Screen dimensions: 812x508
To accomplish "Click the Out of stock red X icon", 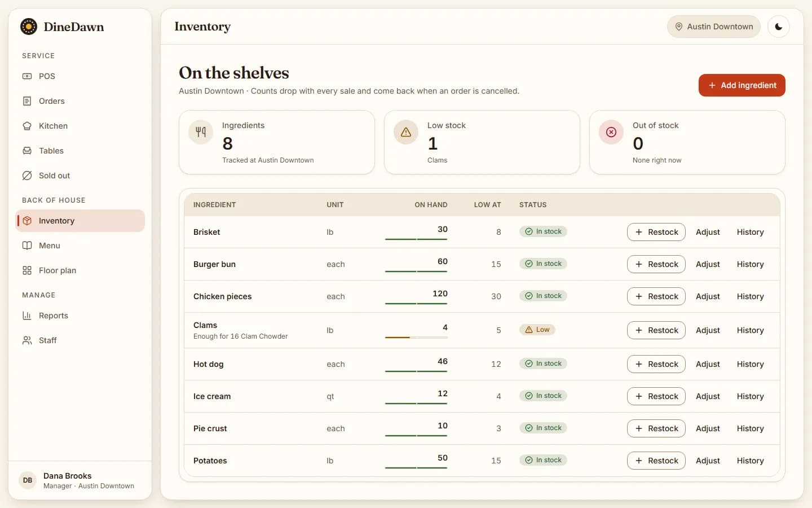I will (x=611, y=132).
